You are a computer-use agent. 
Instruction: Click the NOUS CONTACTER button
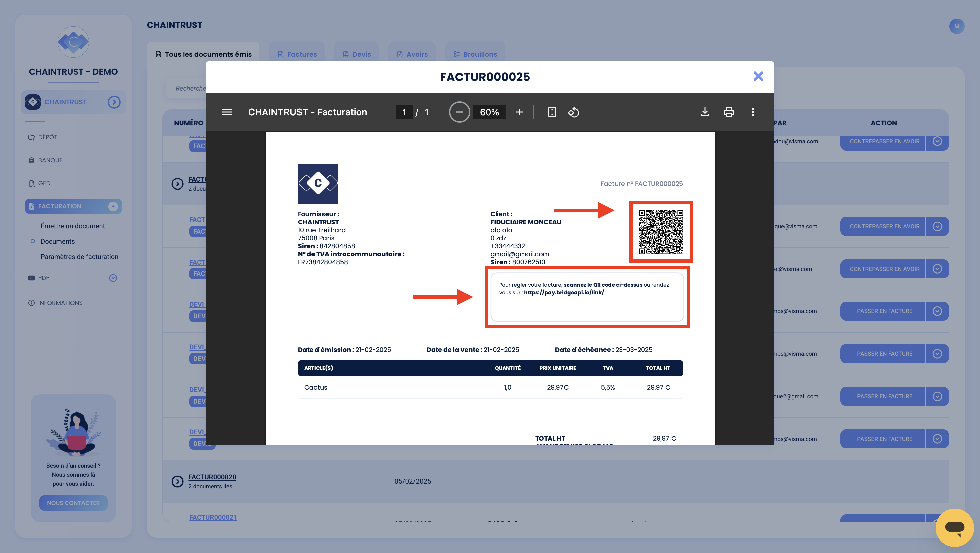click(x=73, y=503)
